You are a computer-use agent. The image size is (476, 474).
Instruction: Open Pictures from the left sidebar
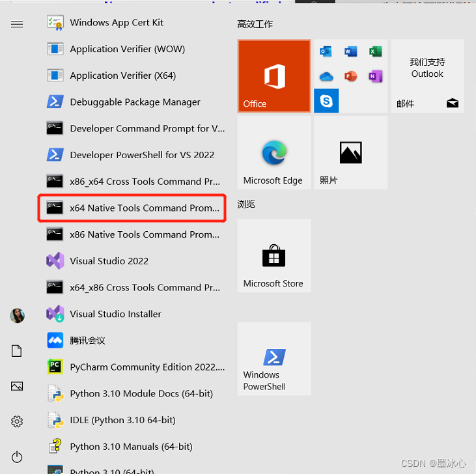point(17,386)
